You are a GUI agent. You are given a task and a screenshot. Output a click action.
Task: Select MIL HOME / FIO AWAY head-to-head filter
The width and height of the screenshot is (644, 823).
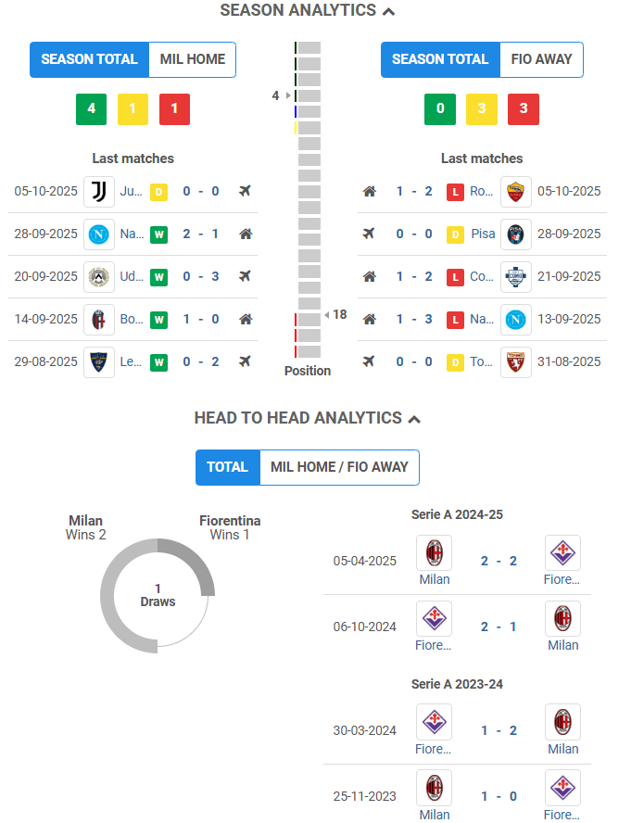click(339, 468)
